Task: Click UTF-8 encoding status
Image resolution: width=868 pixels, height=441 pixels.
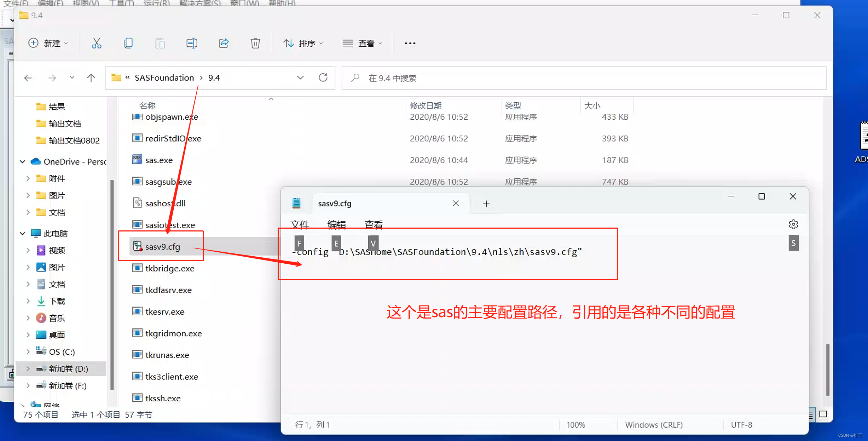Action: click(741, 425)
